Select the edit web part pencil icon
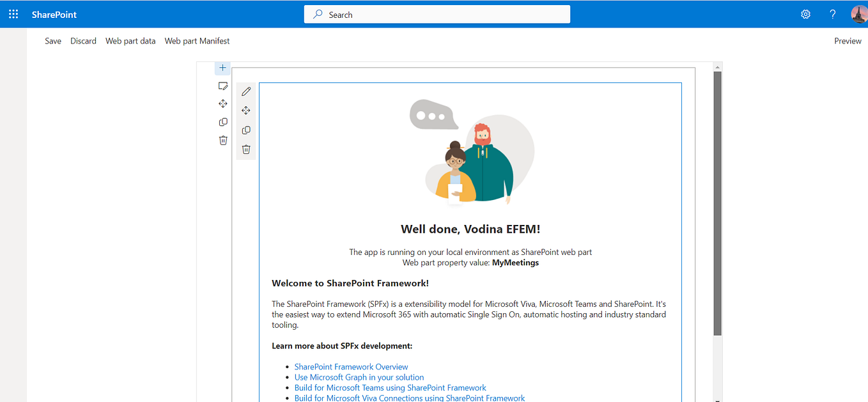Viewport: 868px width, 402px height. tap(246, 91)
